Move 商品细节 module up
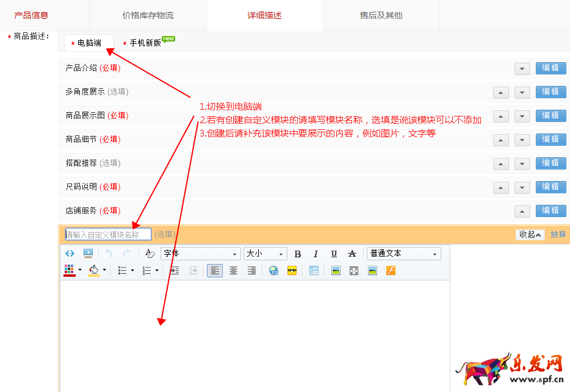The width and height of the screenshot is (570, 392). (500, 140)
